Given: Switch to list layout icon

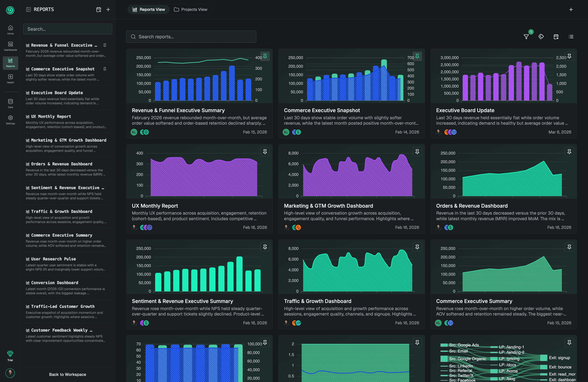Looking at the screenshot, I should (x=571, y=37).
